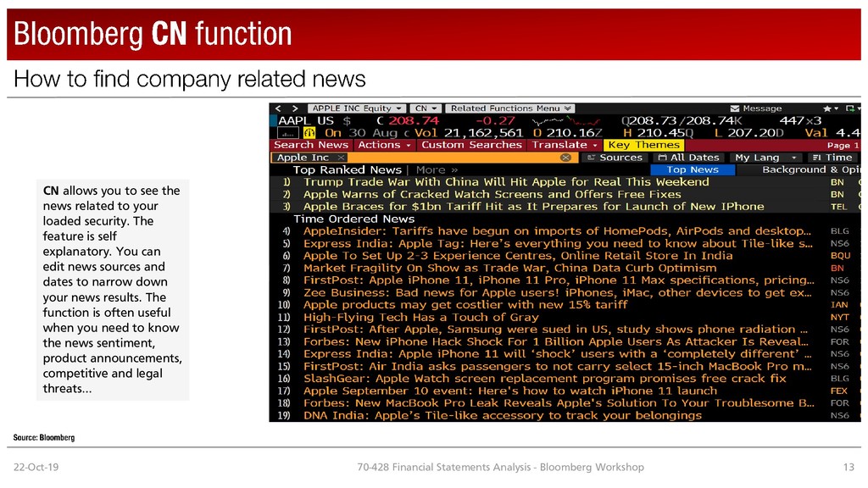Viewport: 868px width, 488px height.
Task: Open story 16 SlashGear: Apple Watch screen replacement
Action: (x=545, y=379)
